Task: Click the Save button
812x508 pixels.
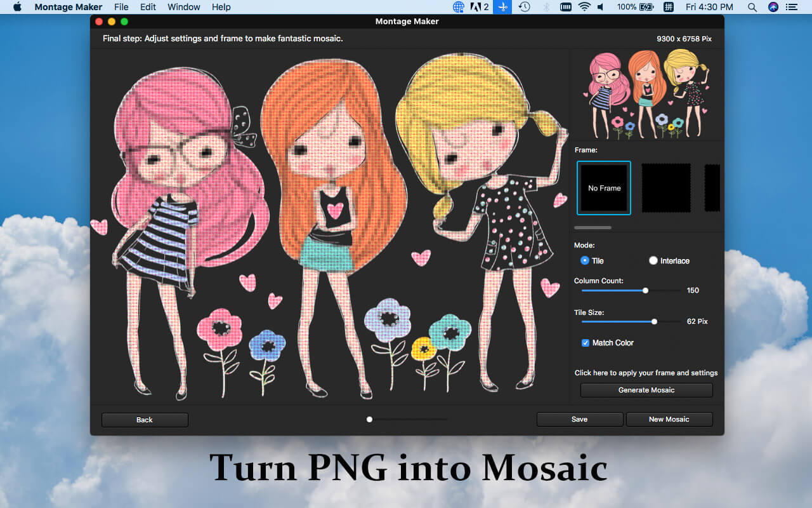Action: (x=579, y=419)
